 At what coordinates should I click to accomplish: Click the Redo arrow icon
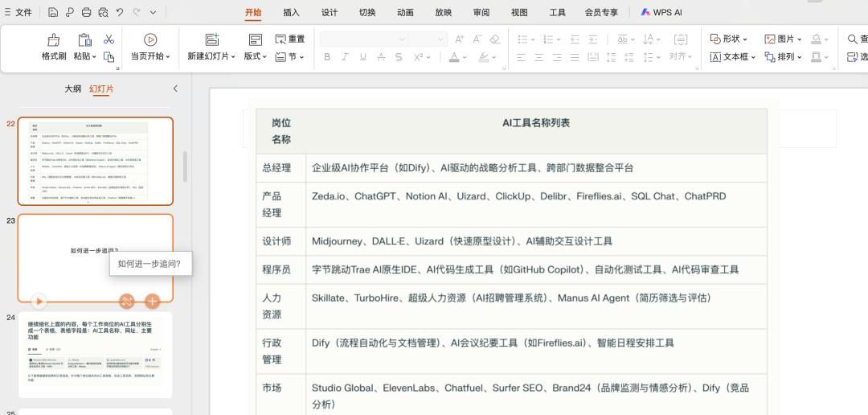point(137,12)
